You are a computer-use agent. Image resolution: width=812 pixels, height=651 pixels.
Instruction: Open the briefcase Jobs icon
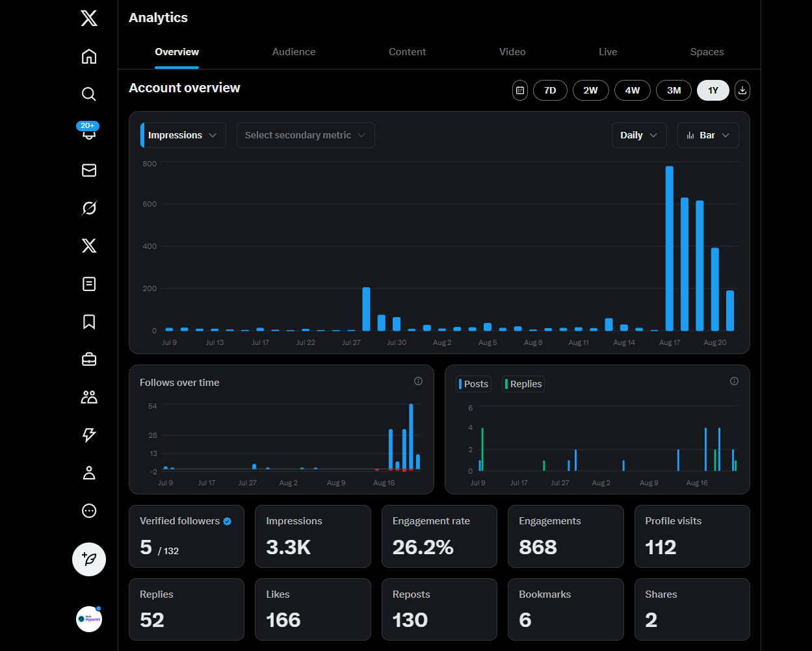click(89, 359)
